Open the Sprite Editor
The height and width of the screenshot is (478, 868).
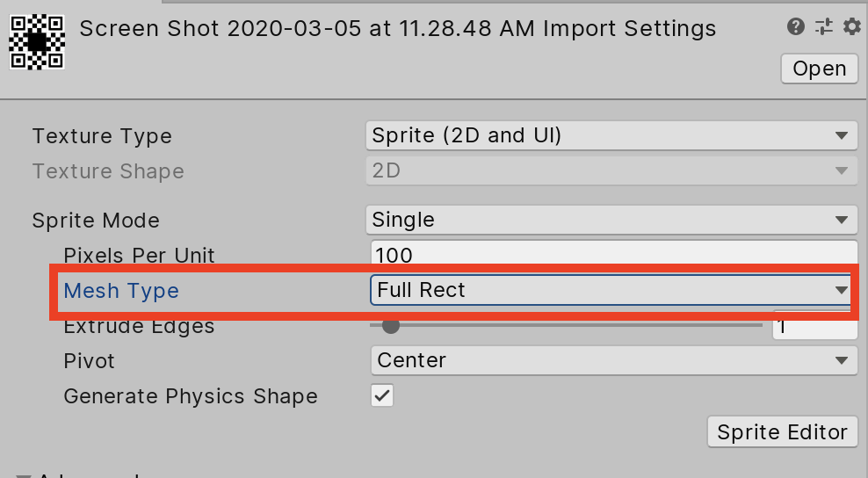pyautogui.click(x=781, y=432)
